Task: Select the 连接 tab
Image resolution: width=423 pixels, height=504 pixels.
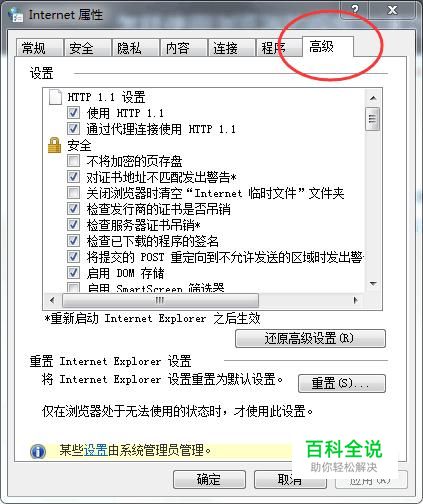Action: pyautogui.click(x=231, y=48)
